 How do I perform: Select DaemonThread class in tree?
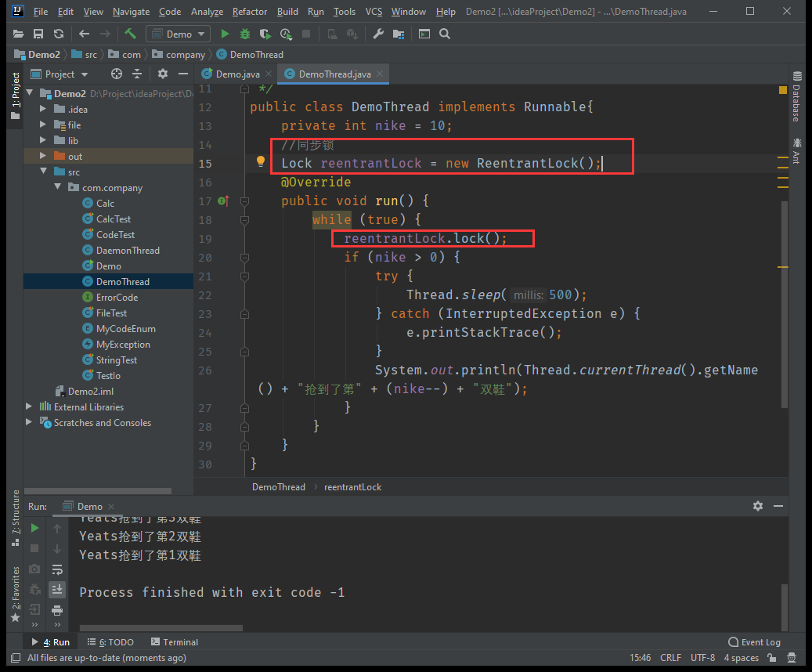[128, 251]
